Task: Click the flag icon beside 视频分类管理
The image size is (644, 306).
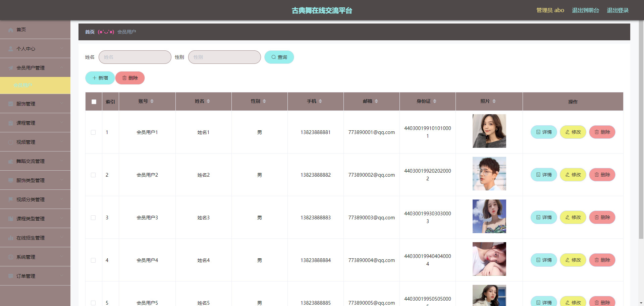Action: [11, 200]
